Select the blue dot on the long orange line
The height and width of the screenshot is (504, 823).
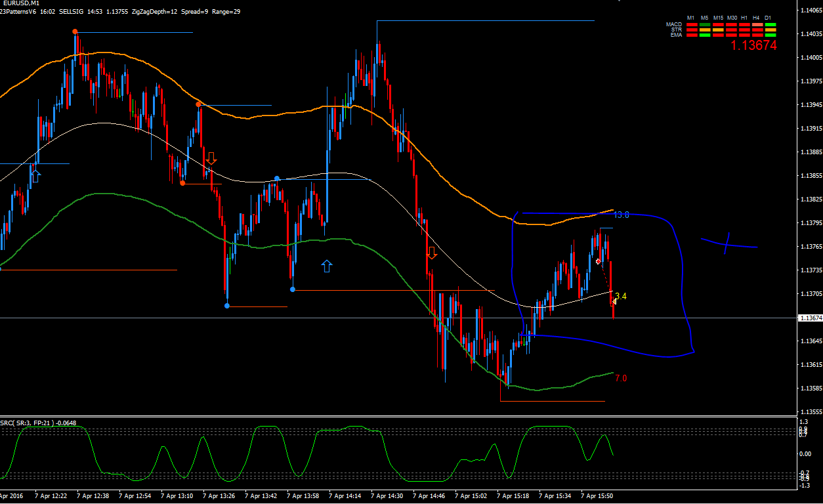[293, 289]
